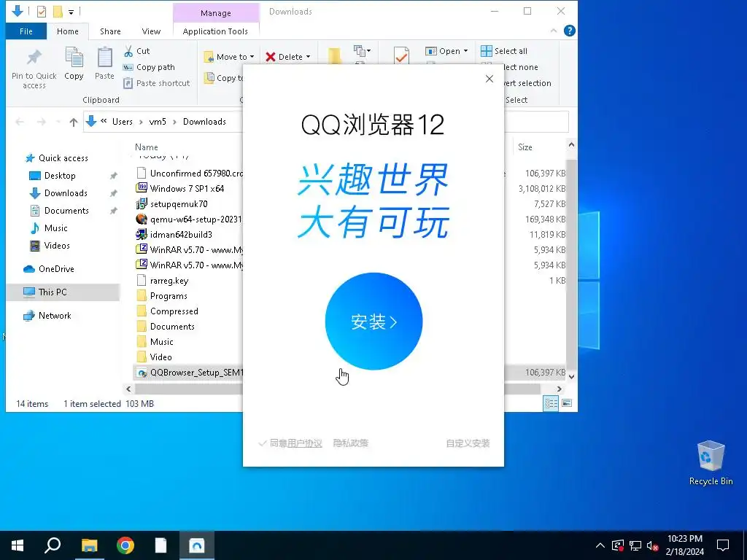Click the Back navigation arrow
The width and height of the screenshot is (747, 560).
click(20, 122)
